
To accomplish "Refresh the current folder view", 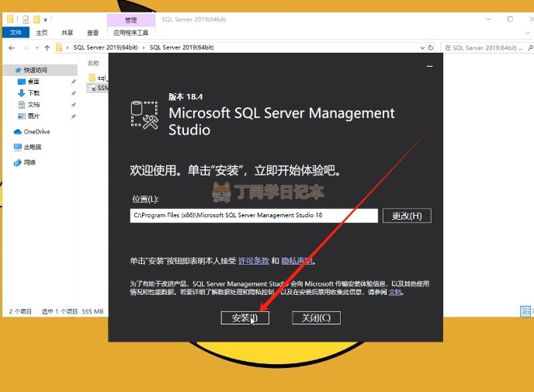I will point(432,47).
